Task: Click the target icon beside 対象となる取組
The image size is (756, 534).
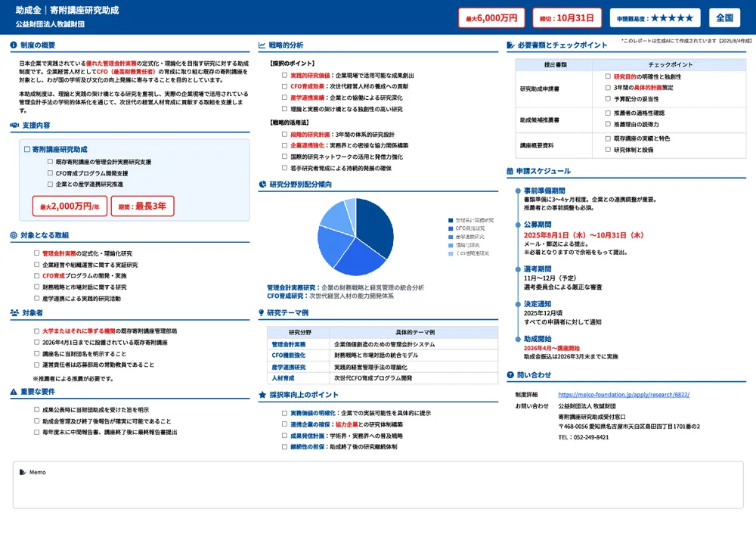Action: tap(14, 235)
